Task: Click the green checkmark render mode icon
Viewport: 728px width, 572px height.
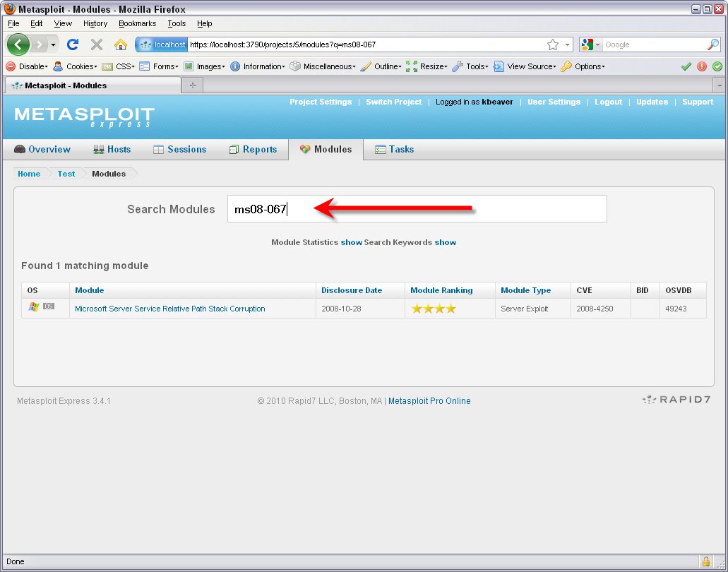Action: click(x=686, y=66)
